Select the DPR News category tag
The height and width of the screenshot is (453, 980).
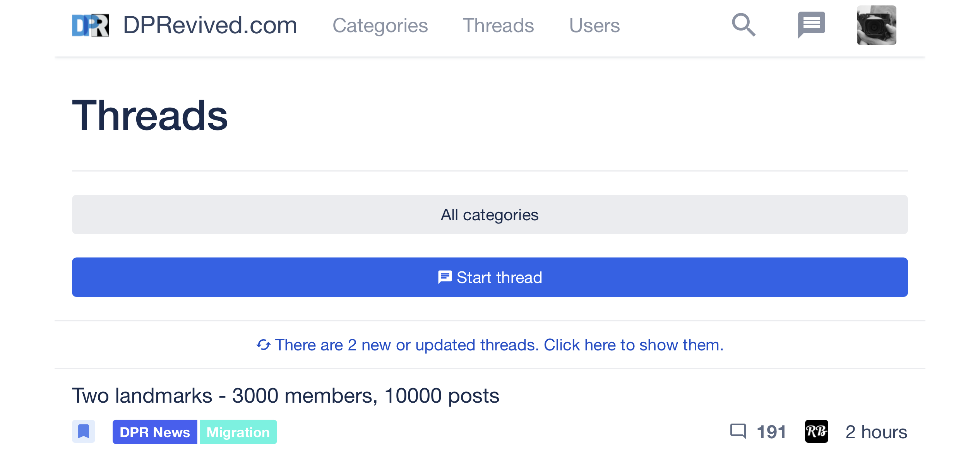click(155, 432)
